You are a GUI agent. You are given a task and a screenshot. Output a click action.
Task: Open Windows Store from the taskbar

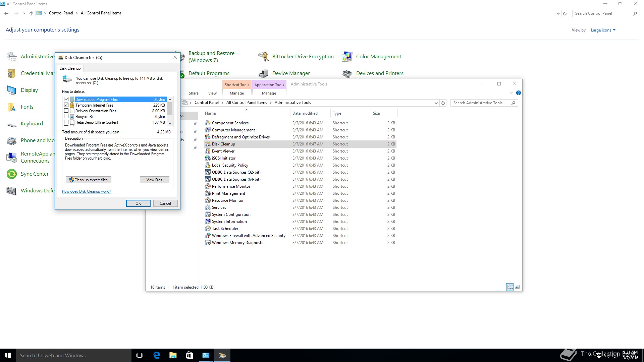coord(189,355)
